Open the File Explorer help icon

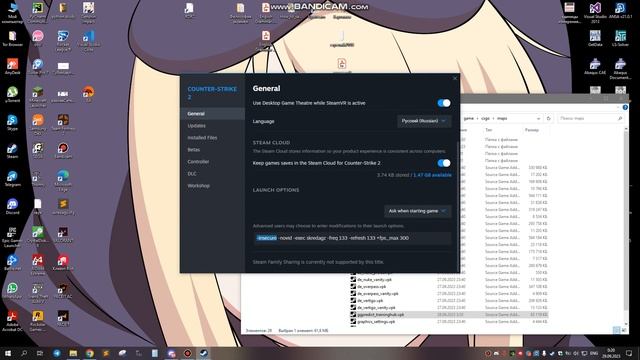(625, 107)
